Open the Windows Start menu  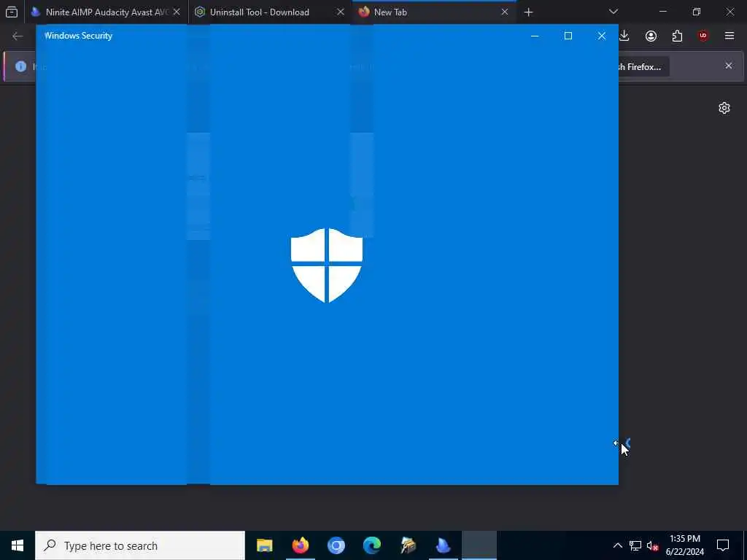[18, 545]
